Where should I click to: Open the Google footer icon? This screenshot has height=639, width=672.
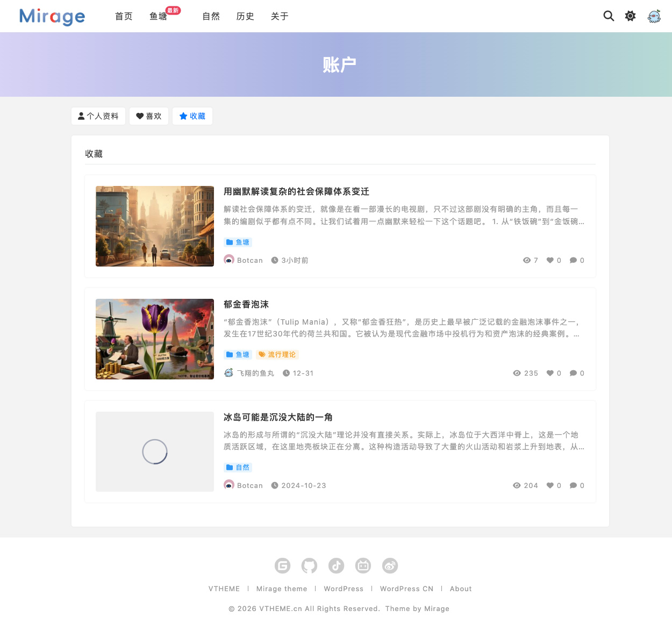click(282, 565)
